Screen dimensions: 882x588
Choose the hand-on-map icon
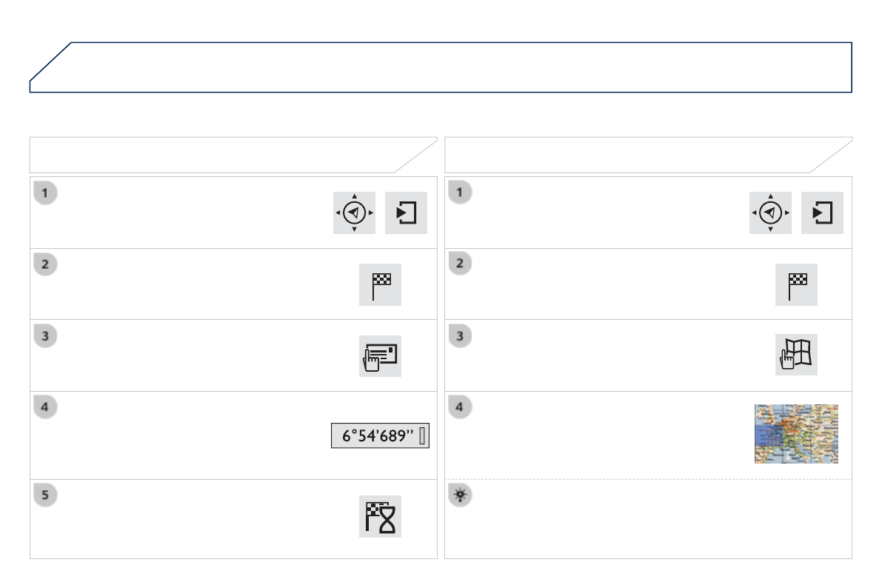click(796, 355)
